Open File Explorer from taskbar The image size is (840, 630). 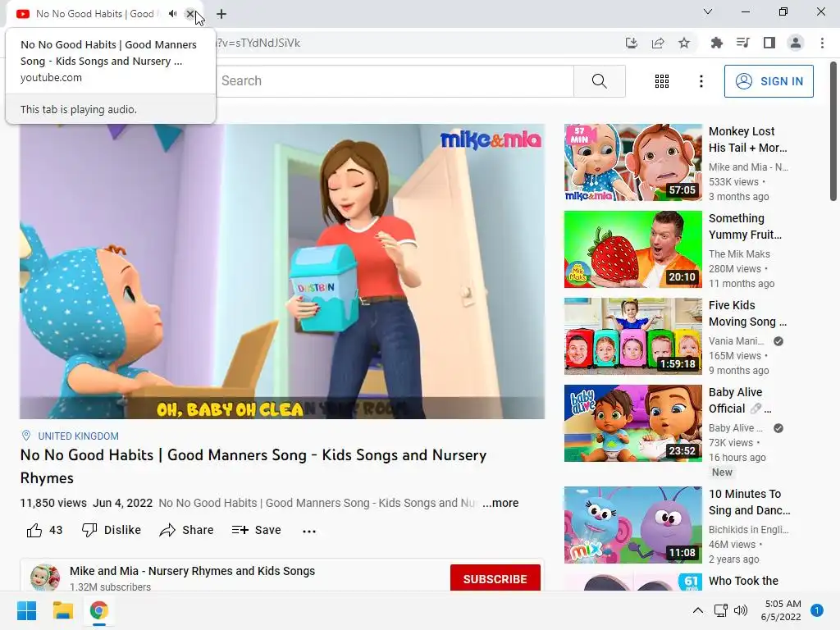[62, 610]
